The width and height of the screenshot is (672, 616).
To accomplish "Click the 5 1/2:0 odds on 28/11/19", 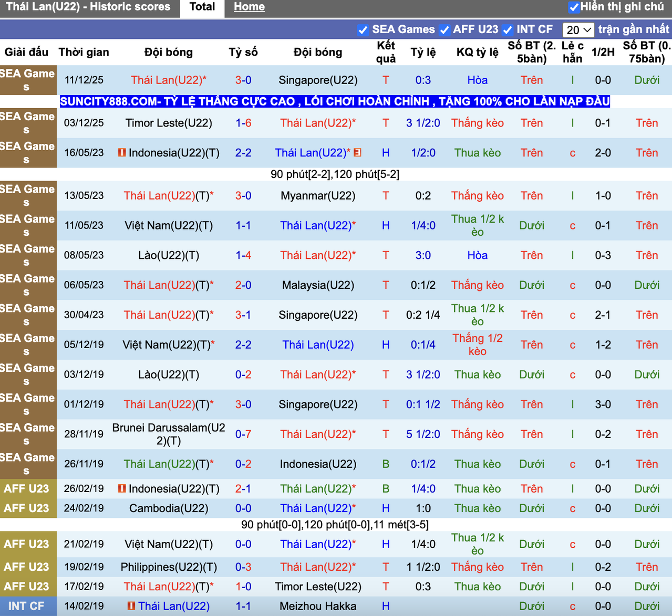I will (423, 434).
